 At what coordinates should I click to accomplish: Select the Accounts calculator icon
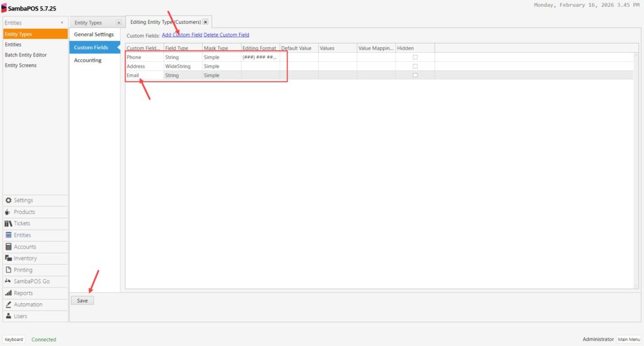[9, 247]
